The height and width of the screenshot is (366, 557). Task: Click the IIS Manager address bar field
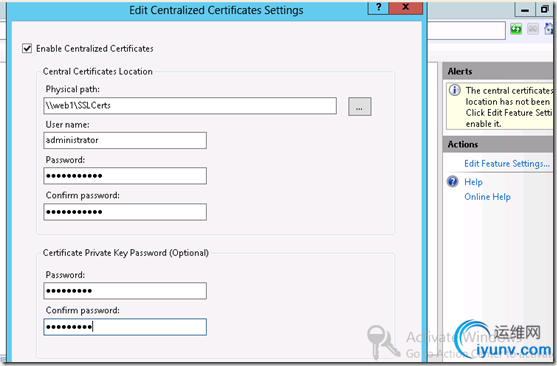pos(466,30)
